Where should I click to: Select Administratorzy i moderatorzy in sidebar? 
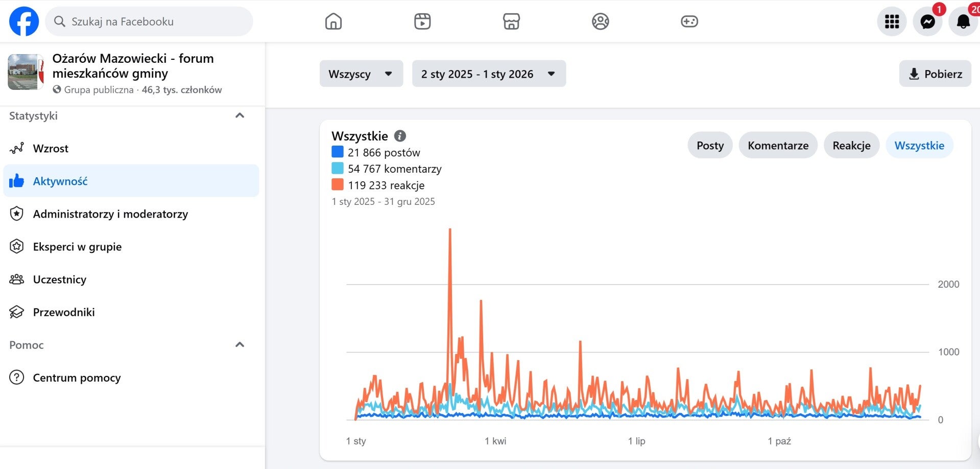tap(110, 214)
